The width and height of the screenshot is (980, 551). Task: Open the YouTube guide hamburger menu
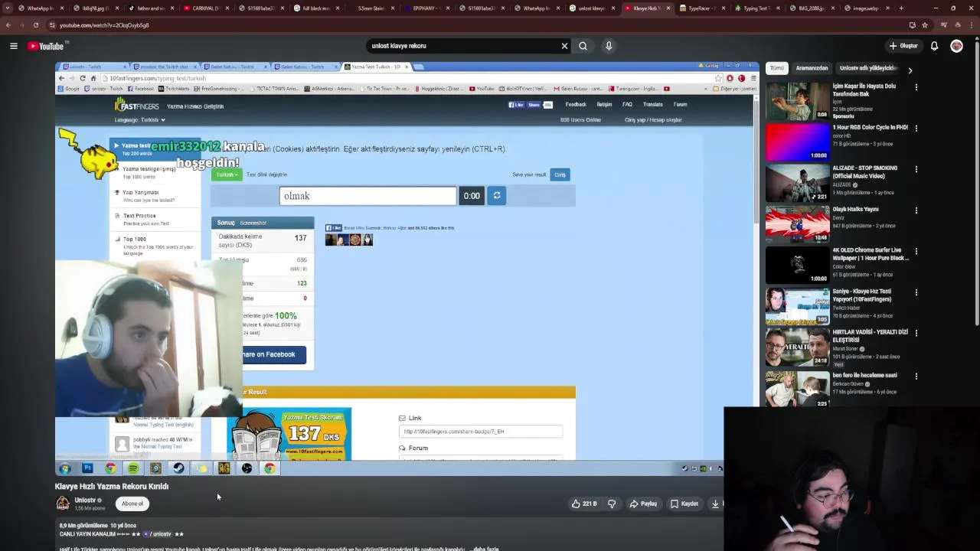[13, 46]
